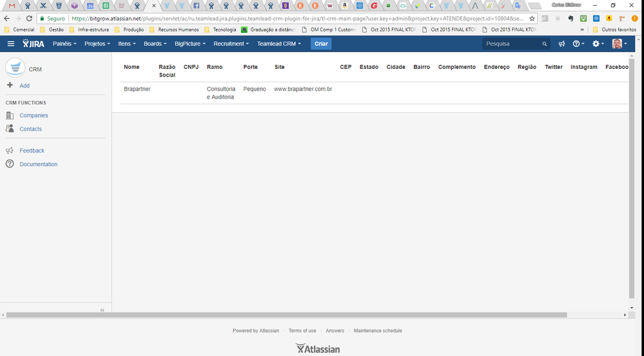This screenshot has width=644, height=356.
Task: Open the Produção bookmarks folder
Action: point(129,30)
